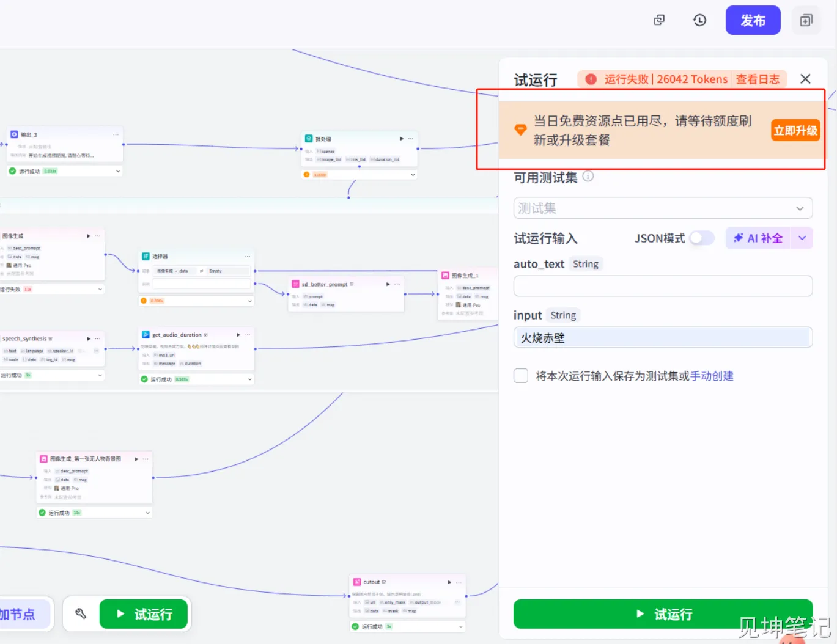Open the wrench debug tool icon
Image resolution: width=837 pixels, height=644 pixels.
click(81, 614)
